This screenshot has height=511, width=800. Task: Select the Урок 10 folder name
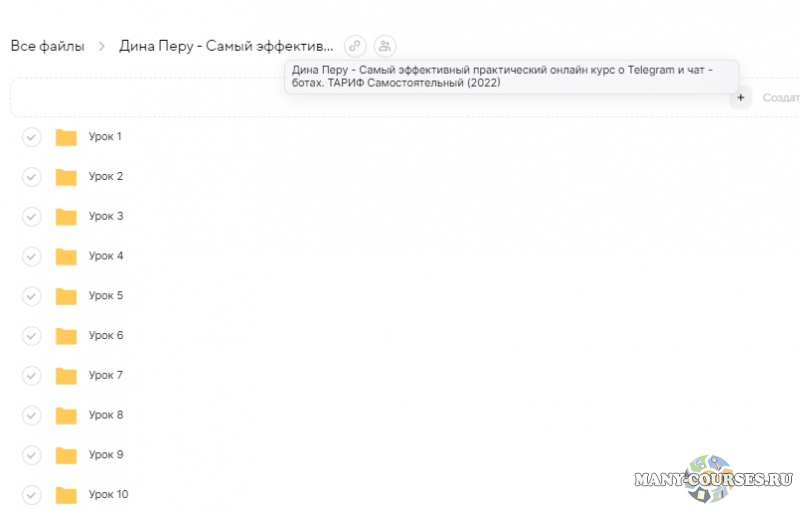point(108,494)
